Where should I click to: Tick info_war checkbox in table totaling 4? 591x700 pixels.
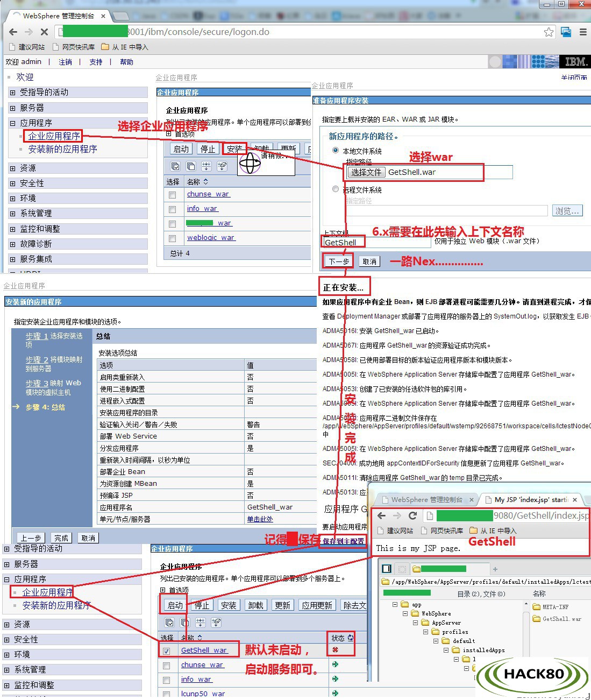coord(172,209)
